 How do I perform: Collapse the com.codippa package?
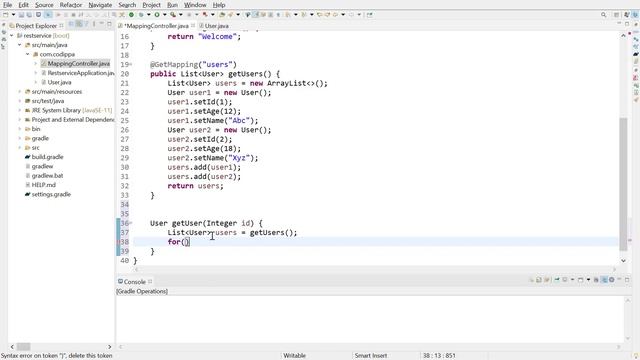pos(28,54)
